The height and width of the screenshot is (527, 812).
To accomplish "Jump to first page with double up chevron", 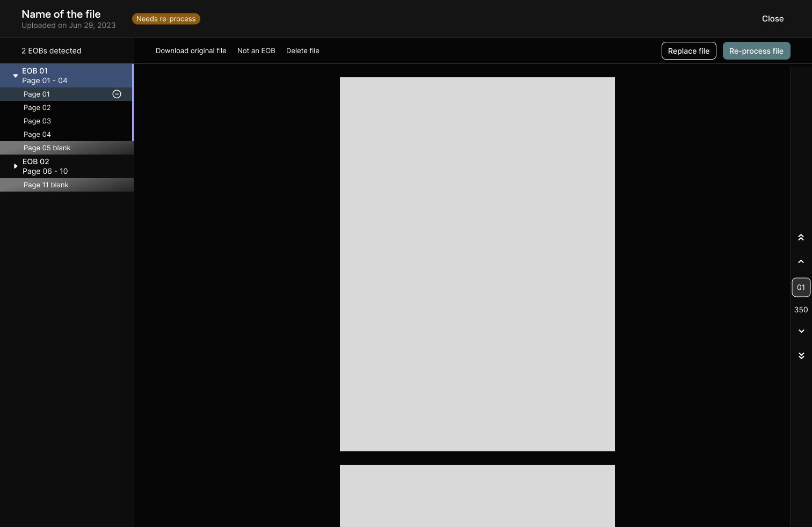I will 801,237.
